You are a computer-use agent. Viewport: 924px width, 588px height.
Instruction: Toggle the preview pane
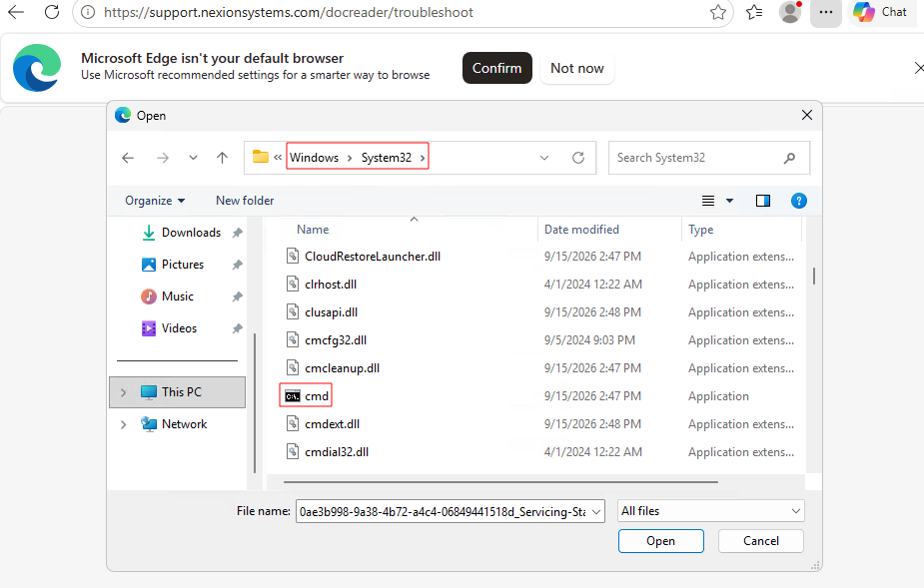pos(763,201)
